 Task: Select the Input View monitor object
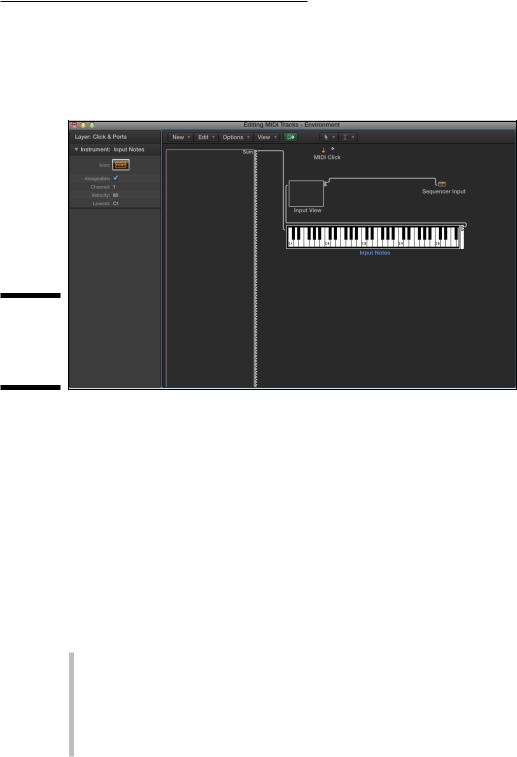coord(306,194)
